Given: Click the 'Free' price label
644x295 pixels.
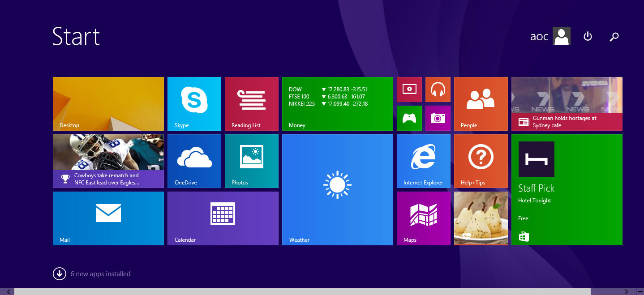Looking at the screenshot, I should point(523,218).
